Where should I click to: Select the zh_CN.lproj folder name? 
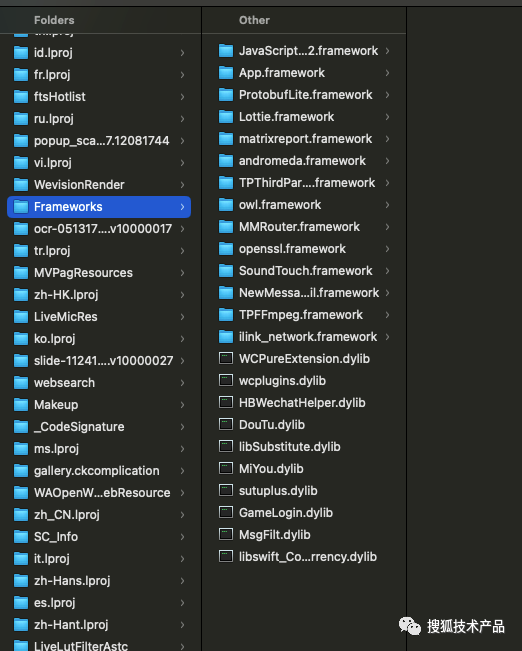point(67,515)
